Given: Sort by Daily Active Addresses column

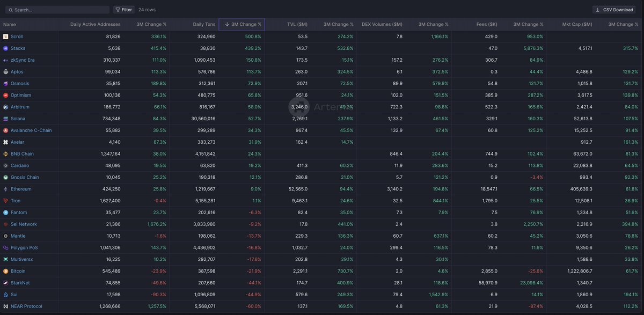Looking at the screenshot, I should click(96, 24).
